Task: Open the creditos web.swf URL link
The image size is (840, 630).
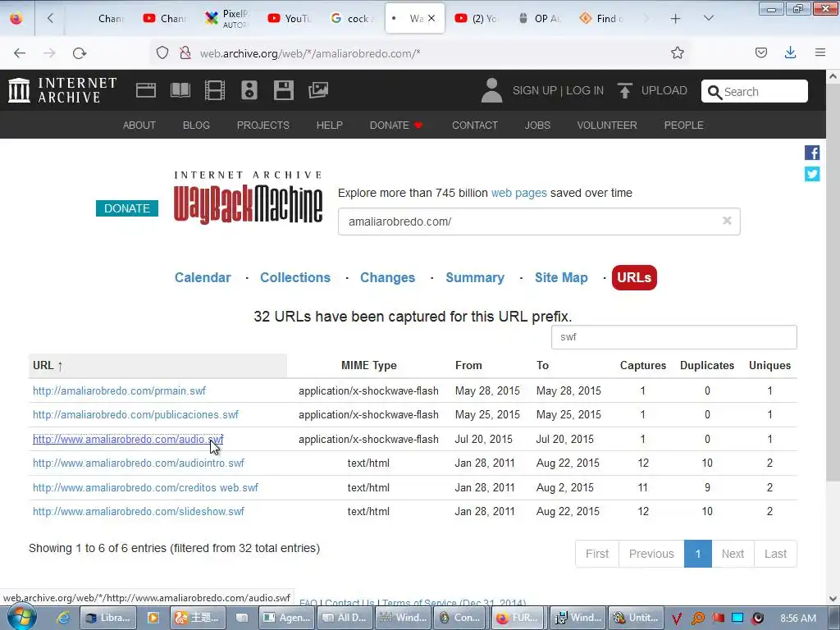Action: point(145,487)
